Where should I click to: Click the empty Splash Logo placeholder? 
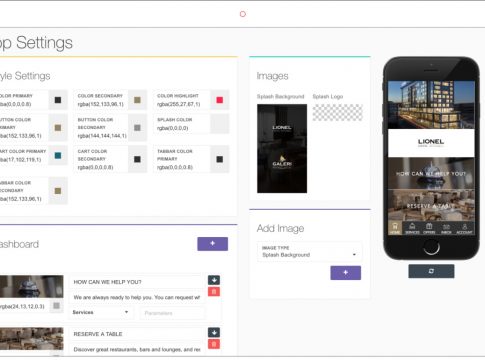point(337,112)
